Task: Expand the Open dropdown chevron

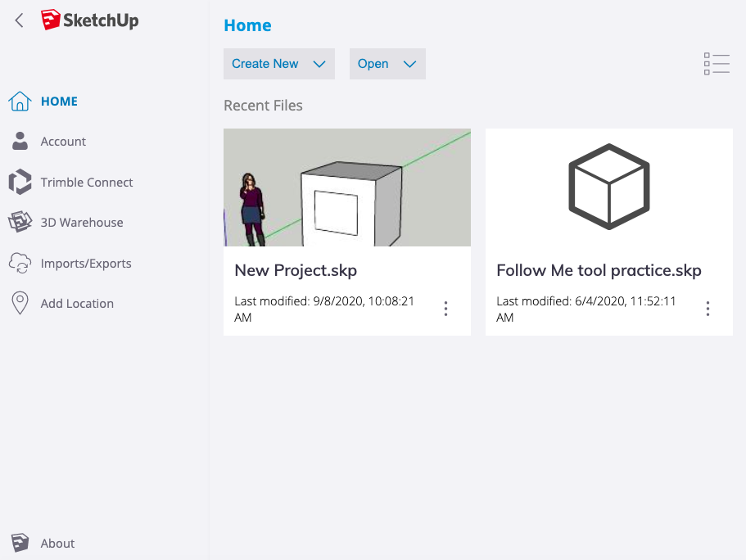Action: click(409, 63)
